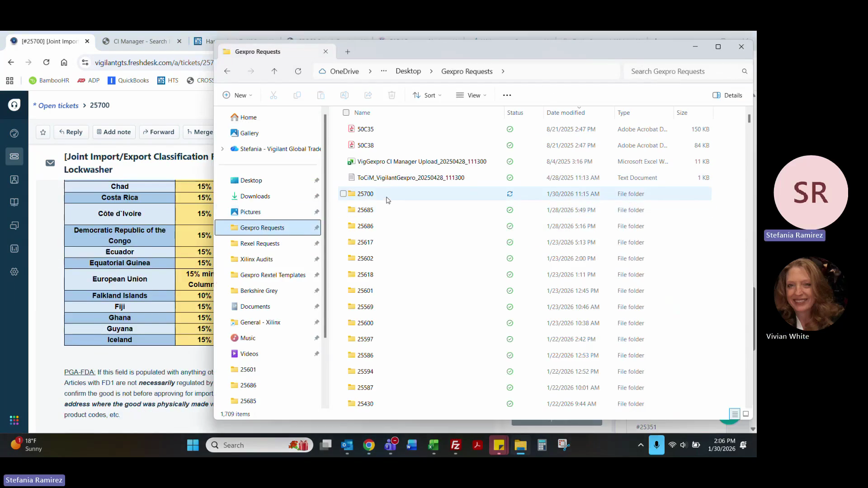
Task: Click the Open tickets breadcrumb link
Action: pyautogui.click(x=58, y=105)
